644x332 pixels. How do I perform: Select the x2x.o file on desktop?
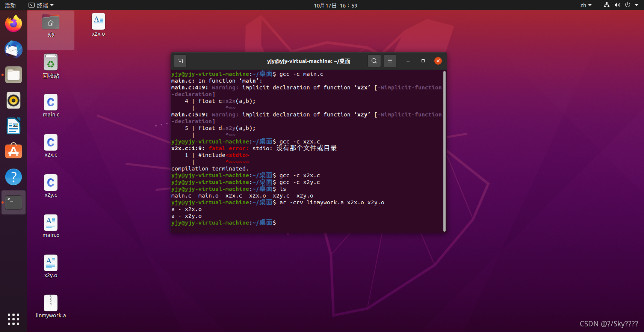(x=98, y=25)
